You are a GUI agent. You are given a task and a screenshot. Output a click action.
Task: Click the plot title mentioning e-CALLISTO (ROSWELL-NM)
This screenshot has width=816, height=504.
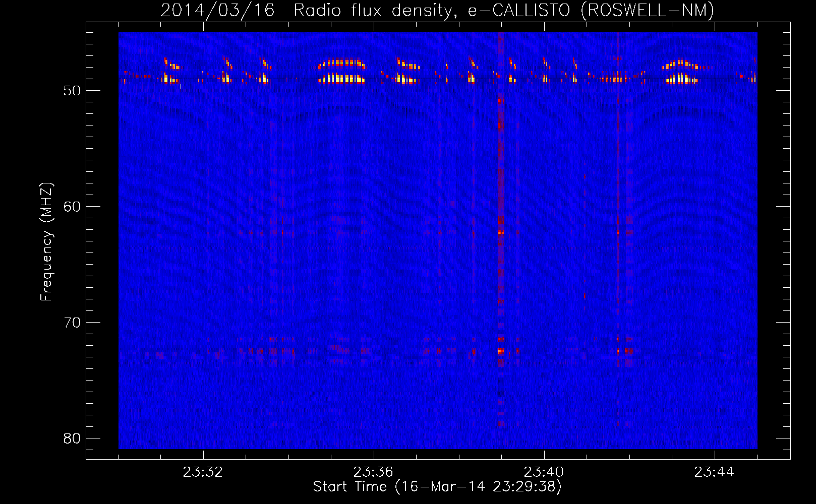point(437,10)
